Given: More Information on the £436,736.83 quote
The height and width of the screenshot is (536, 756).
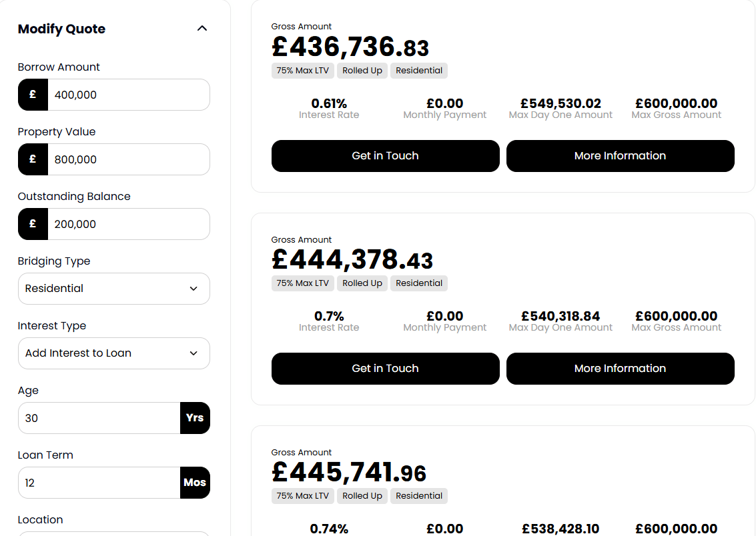Looking at the screenshot, I should click(620, 156).
